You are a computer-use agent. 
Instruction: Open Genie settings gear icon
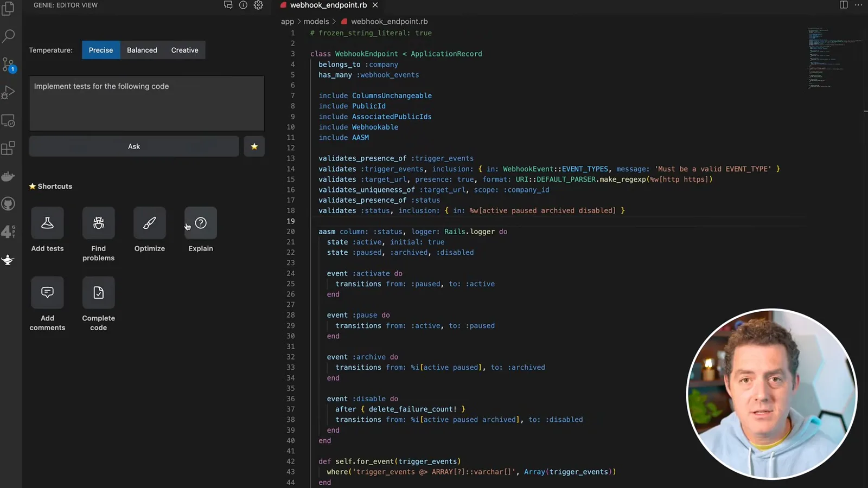(x=258, y=5)
